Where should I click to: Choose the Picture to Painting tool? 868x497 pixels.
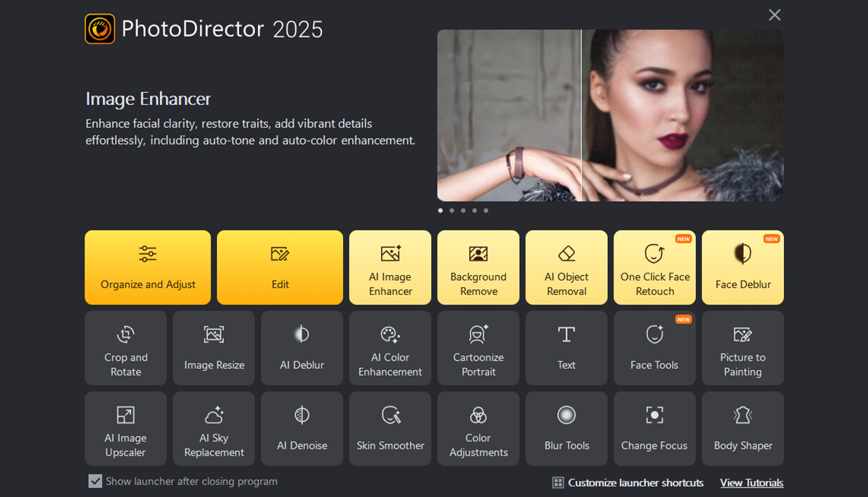(x=743, y=348)
